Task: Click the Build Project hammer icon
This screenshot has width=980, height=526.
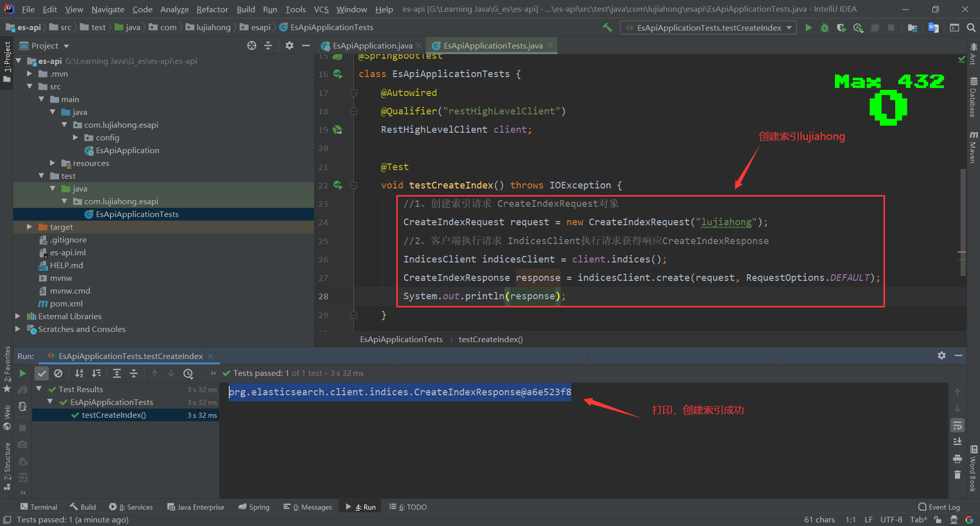Action: [x=607, y=28]
